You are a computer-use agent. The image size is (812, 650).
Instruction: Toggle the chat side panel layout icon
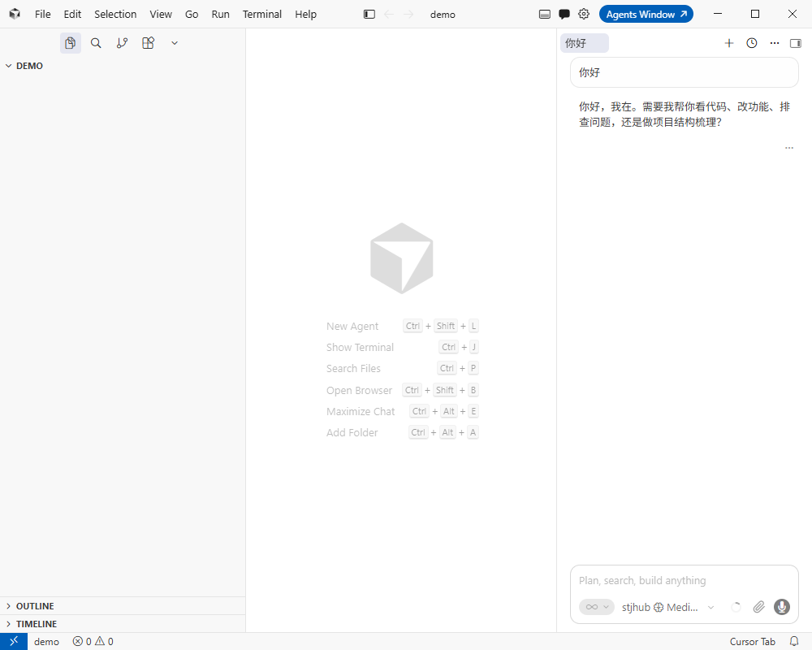pos(796,43)
